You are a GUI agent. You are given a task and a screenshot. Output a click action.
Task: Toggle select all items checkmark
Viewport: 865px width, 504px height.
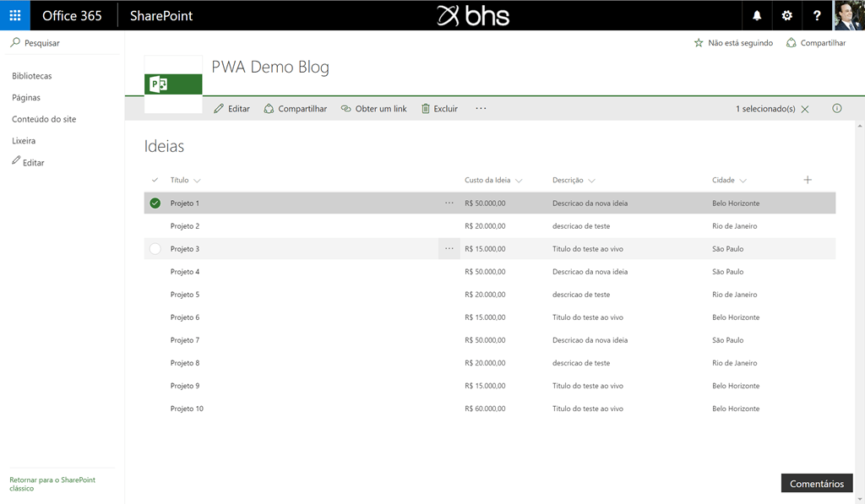pyautogui.click(x=155, y=180)
